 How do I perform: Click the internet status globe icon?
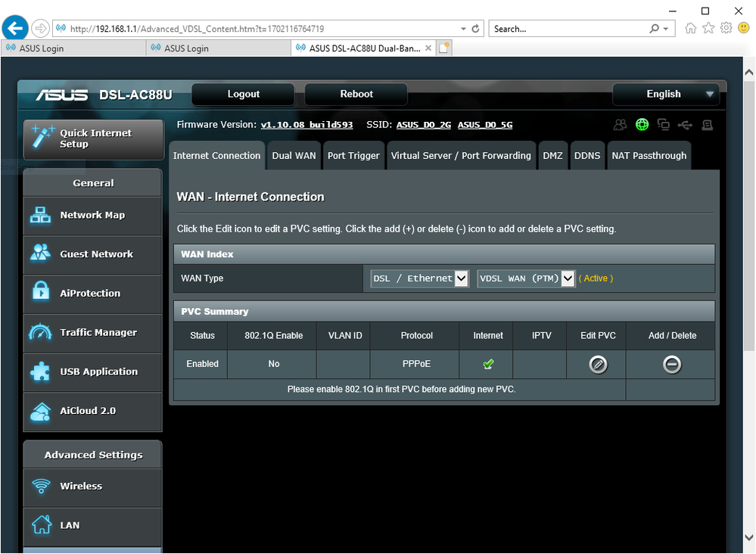[x=642, y=125]
